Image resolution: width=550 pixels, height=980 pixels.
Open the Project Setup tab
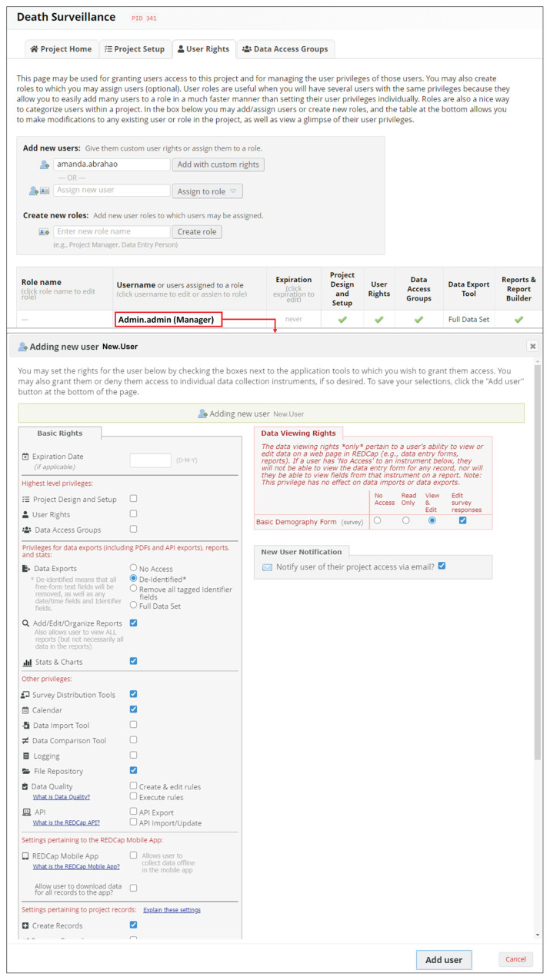(x=134, y=49)
